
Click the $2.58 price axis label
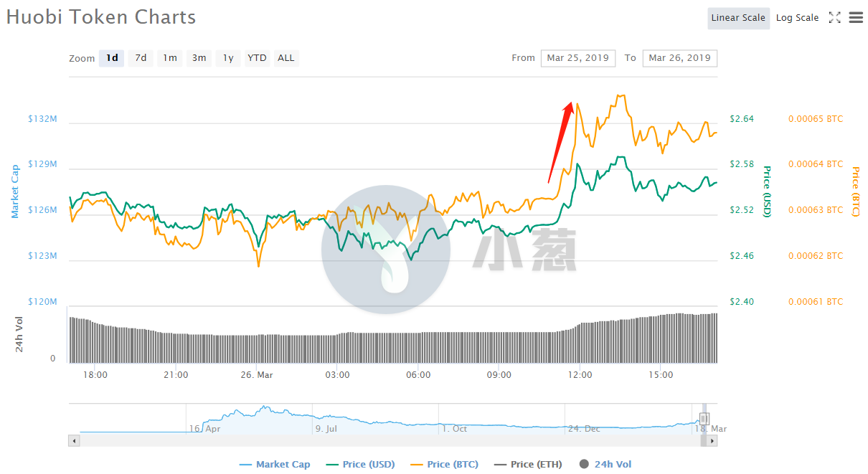742,164
